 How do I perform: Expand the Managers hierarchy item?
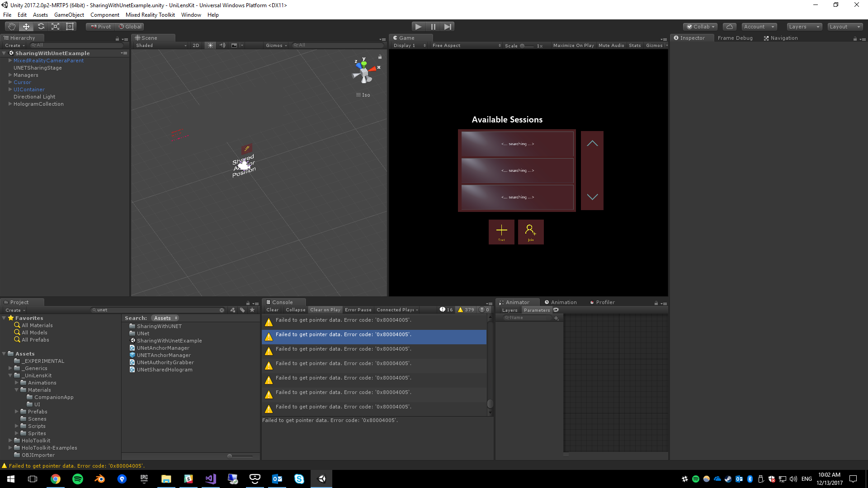[x=10, y=75]
